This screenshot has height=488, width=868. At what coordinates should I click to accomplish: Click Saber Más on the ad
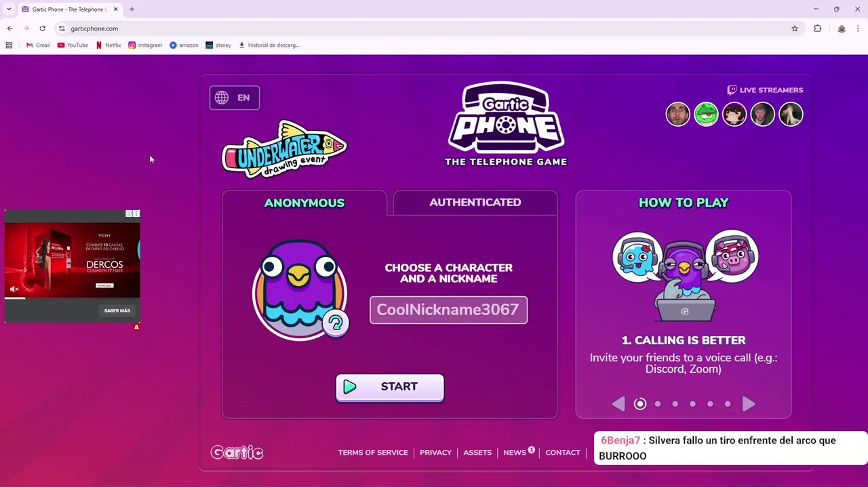pos(117,310)
